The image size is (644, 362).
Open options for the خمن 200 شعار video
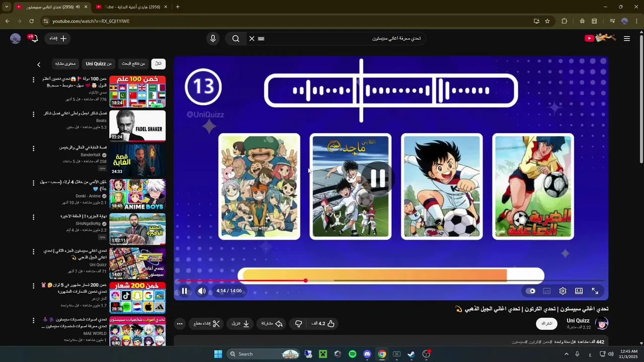pos(34,286)
